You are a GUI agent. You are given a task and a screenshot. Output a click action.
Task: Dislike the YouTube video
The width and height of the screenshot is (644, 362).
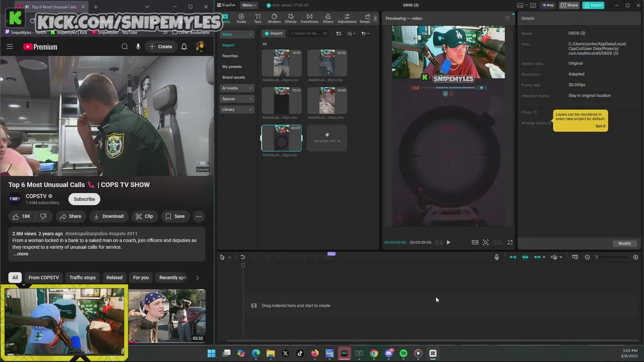[43, 216]
